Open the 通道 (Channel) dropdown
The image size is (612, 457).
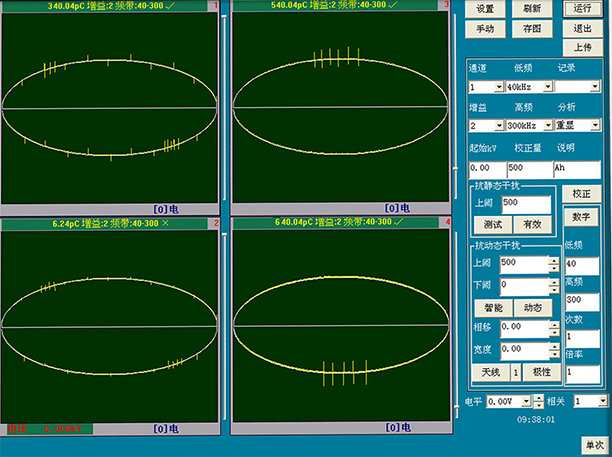[499, 87]
